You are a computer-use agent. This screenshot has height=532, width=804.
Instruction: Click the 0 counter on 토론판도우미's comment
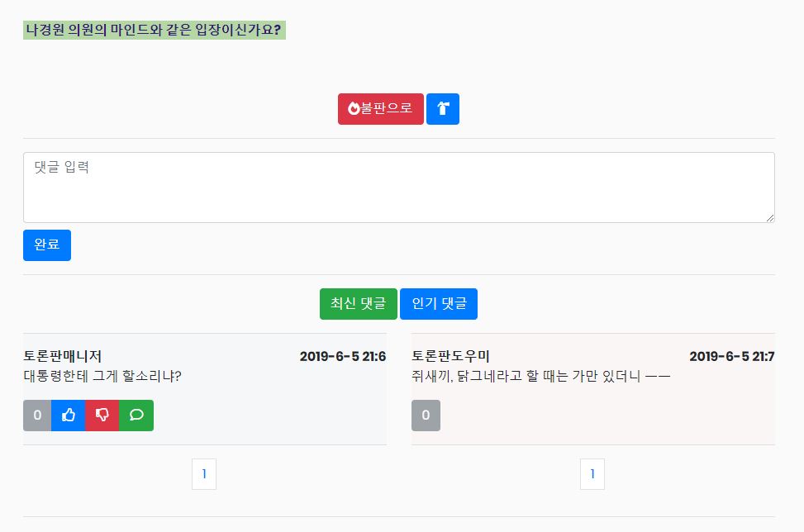pos(426,416)
